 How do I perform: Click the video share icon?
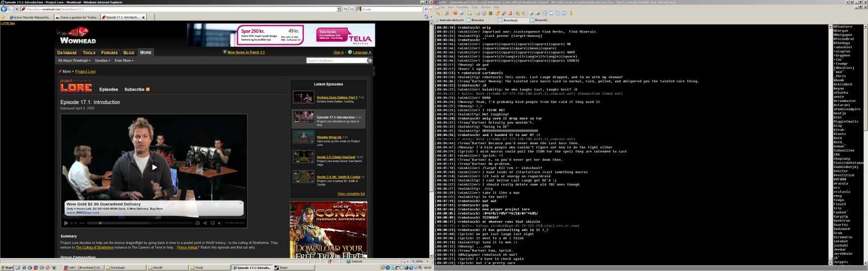tap(205, 223)
